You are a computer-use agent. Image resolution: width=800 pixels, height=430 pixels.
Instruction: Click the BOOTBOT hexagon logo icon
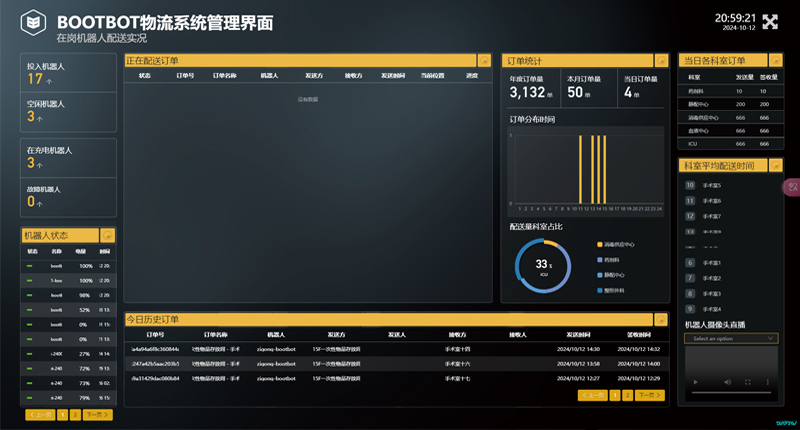click(x=33, y=22)
